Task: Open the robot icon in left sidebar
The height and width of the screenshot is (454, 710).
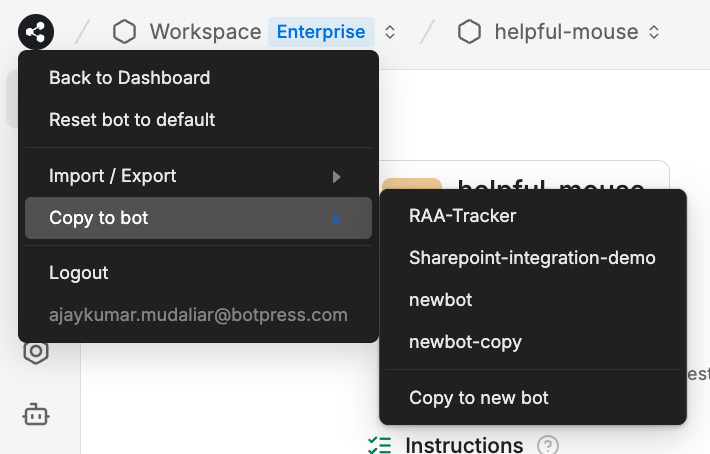Action: (36, 415)
